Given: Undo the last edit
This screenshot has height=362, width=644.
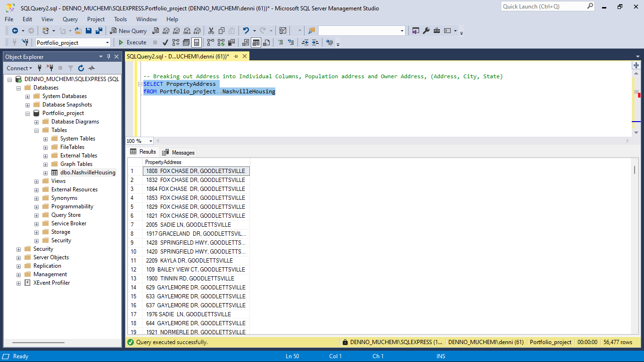Looking at the screenshot, I should coord(246,31).
